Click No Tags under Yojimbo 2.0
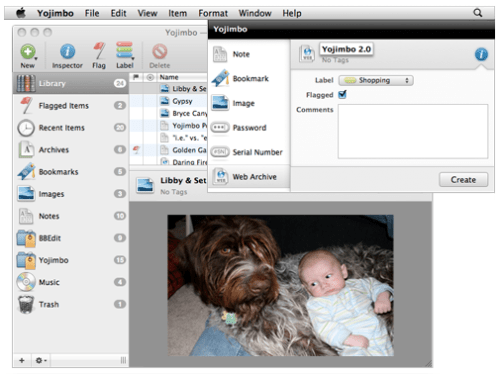500x374 pixels. pos(335,60)
